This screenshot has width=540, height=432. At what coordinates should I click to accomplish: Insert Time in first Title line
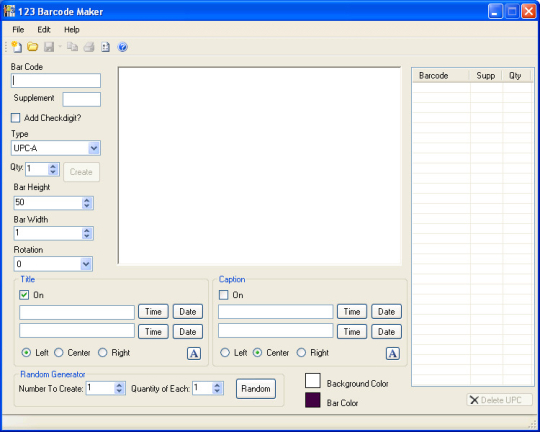click(x=153, y=311)
